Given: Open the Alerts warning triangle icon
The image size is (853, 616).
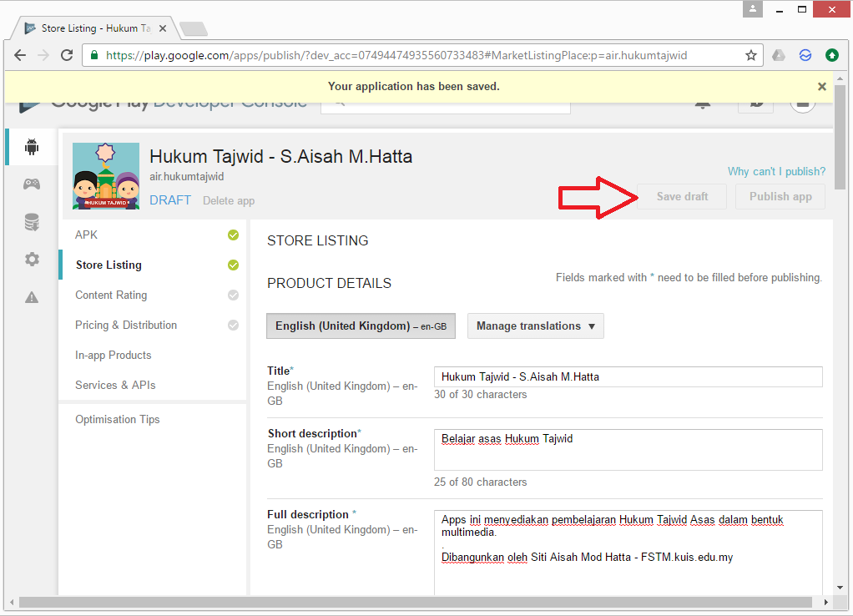Looking at the screenshot, I should 32,297.
